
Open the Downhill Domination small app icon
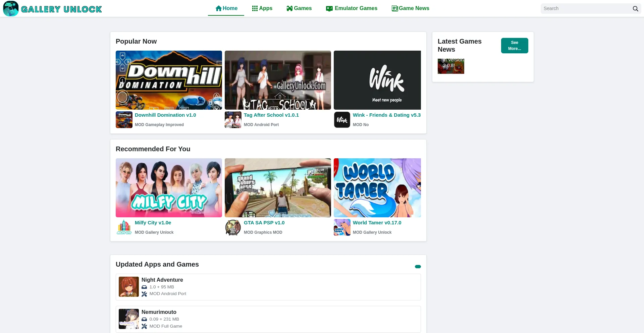[124, 120]
